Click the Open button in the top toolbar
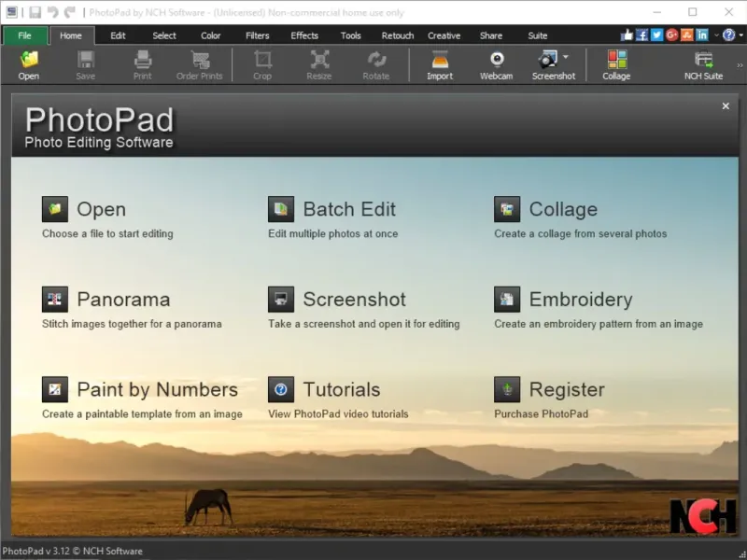This screenshot has width=747, height=560. [29, 65]
